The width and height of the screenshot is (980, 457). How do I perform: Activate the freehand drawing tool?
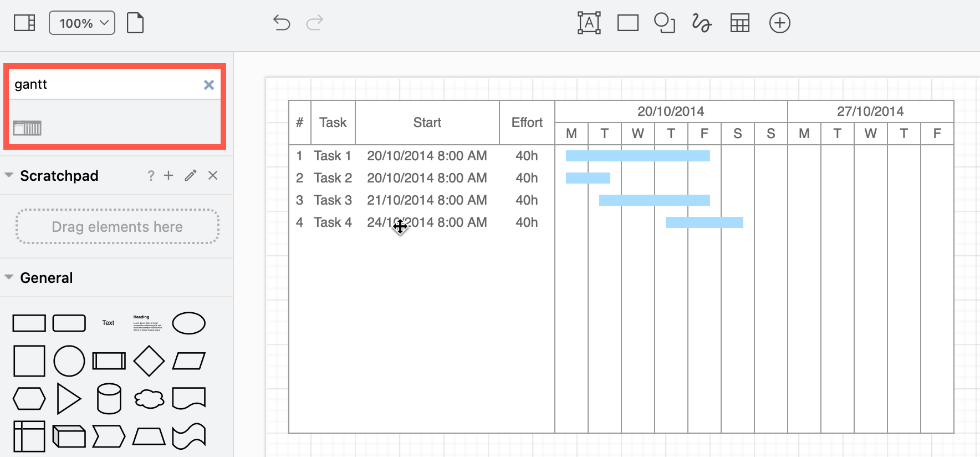click(x=701, y=23)
